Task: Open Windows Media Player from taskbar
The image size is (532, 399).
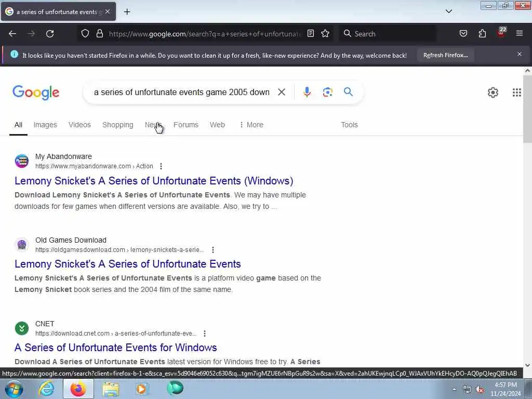Action: [142, 389]
